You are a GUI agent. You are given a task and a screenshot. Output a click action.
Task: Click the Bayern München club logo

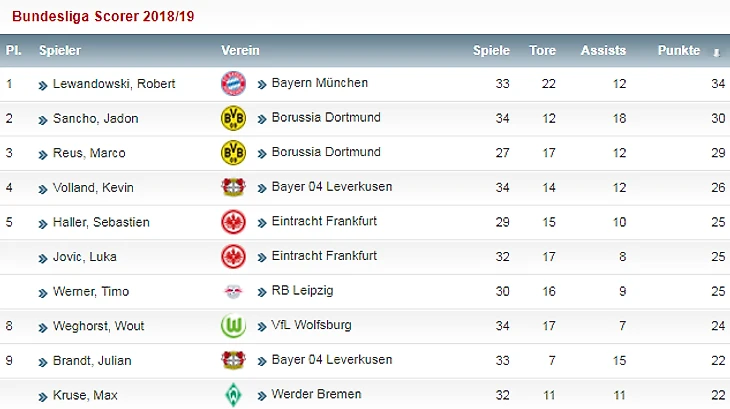[233, 84]
